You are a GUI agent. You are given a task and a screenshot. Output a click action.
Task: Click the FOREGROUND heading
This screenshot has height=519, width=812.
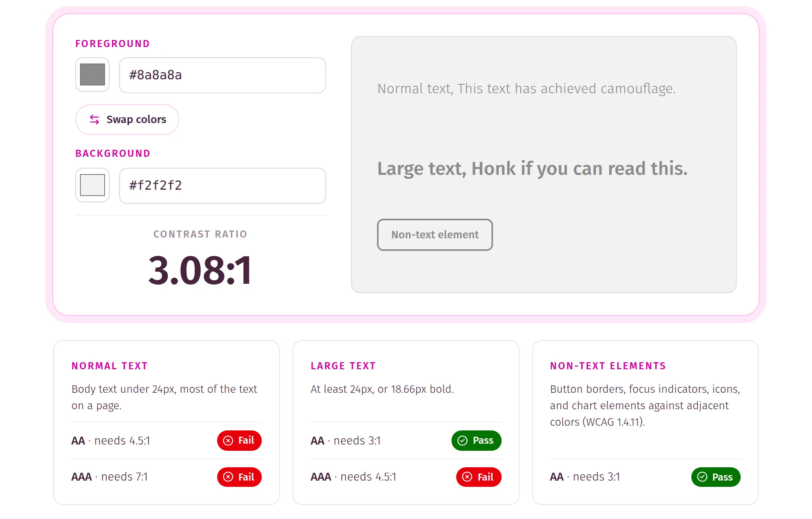coord(113,44)
